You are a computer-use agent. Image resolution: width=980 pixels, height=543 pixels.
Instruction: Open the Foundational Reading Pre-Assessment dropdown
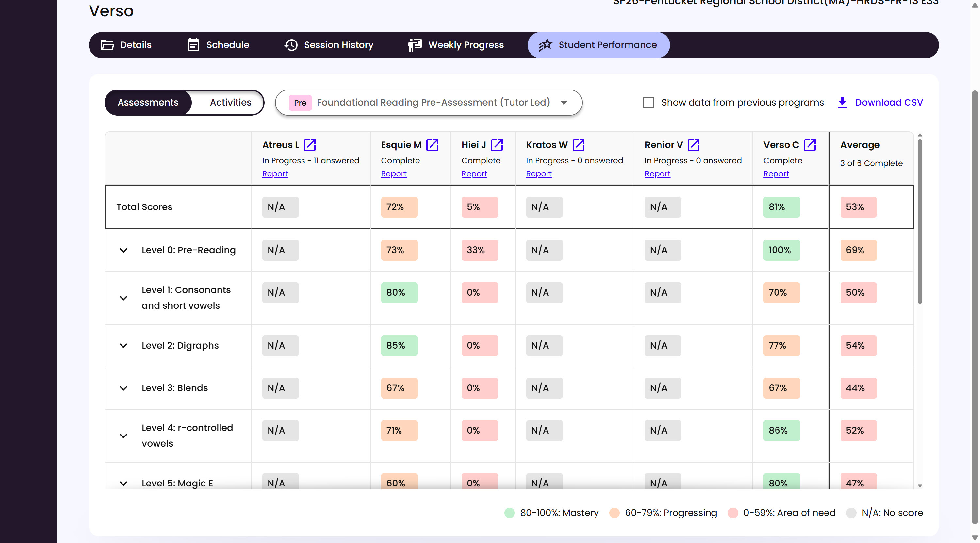click(x=429, y=102)
